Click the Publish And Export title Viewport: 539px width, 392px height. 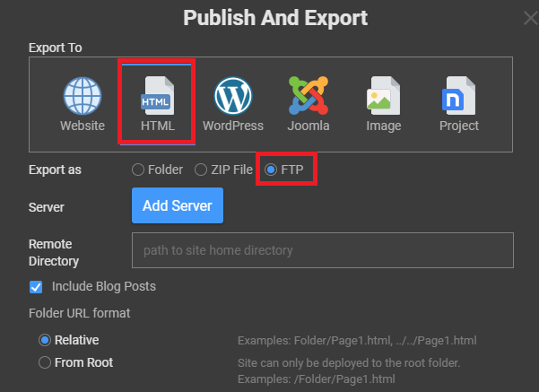(x=275, y=18)
